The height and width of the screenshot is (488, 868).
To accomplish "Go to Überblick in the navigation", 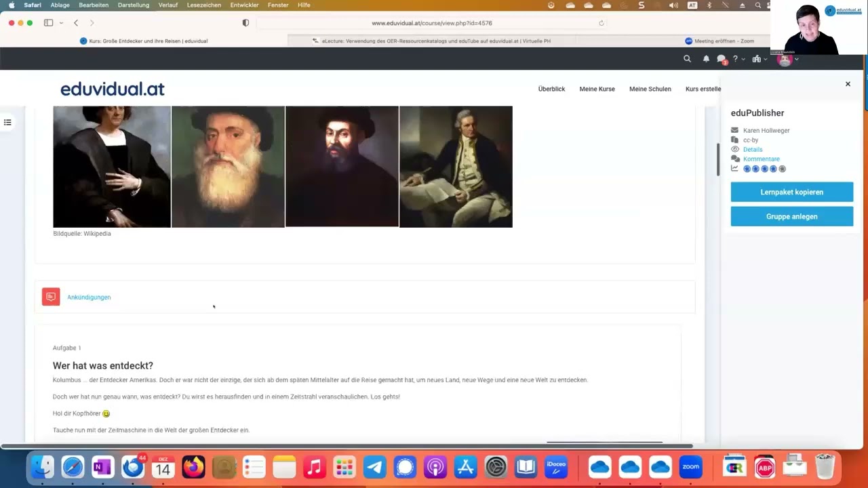I will click(551, 89).
